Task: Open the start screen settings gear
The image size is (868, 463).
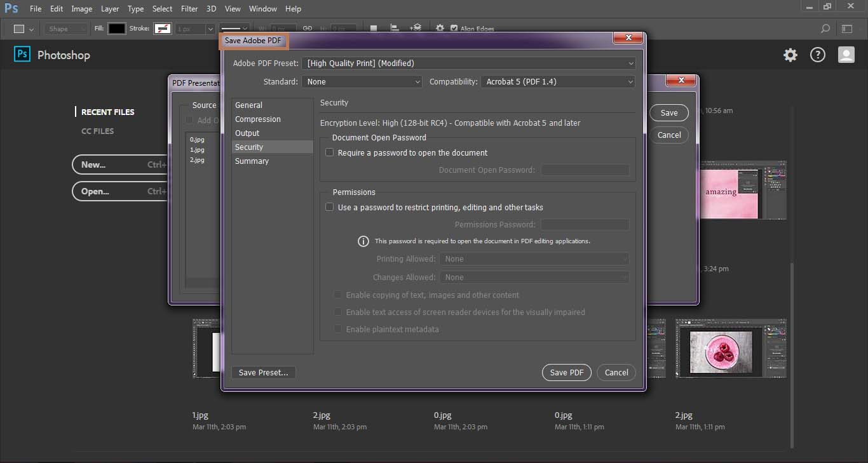Action: point(790,55)
